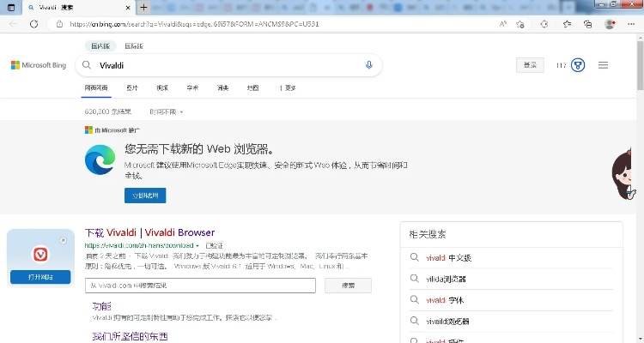Start voice search with microphone
Viewport: 644px width, 343px height.
369,65
